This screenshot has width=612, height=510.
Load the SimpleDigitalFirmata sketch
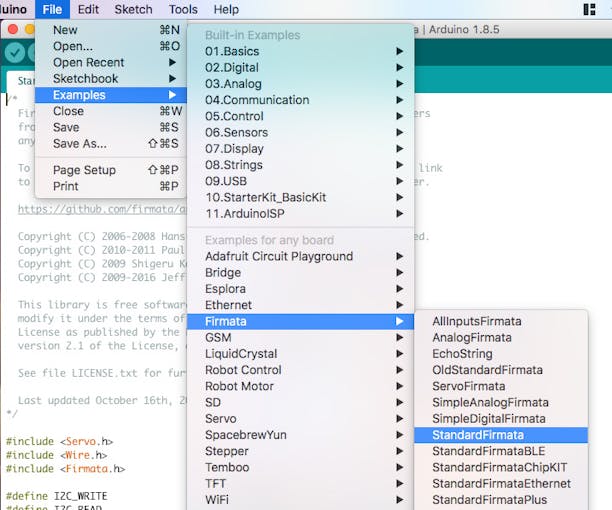pyautogui.click(x=501, y=419)
